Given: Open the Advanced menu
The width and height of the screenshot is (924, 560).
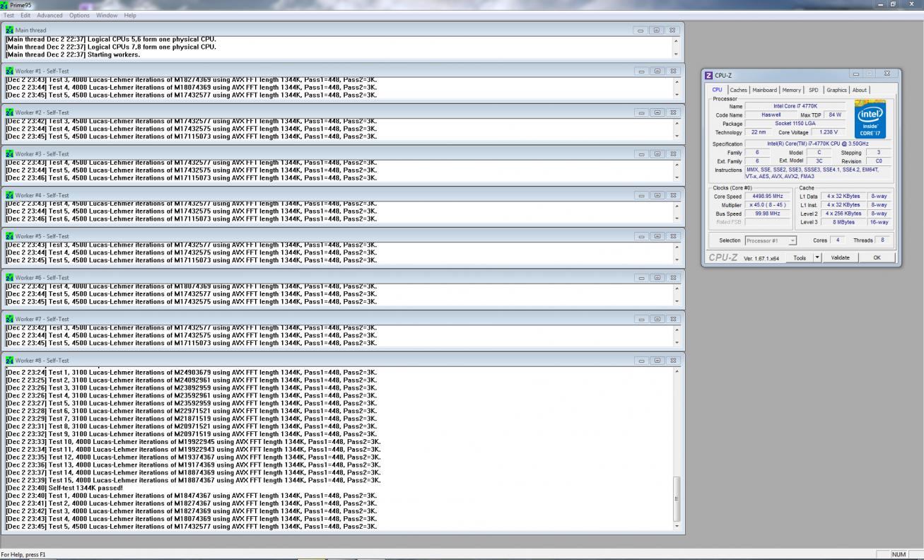Looking at the screenshot, I should pos(49,15).
